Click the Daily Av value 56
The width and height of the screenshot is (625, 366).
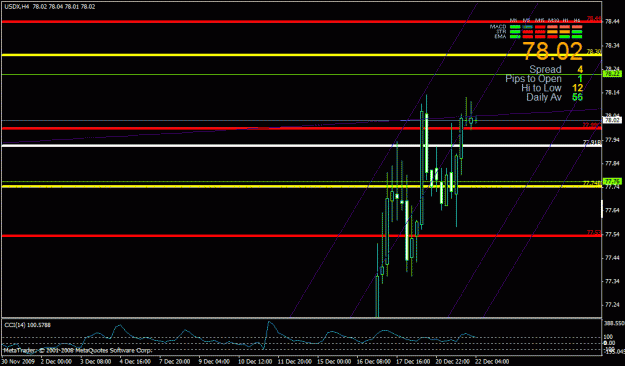(x=577, y=97)
